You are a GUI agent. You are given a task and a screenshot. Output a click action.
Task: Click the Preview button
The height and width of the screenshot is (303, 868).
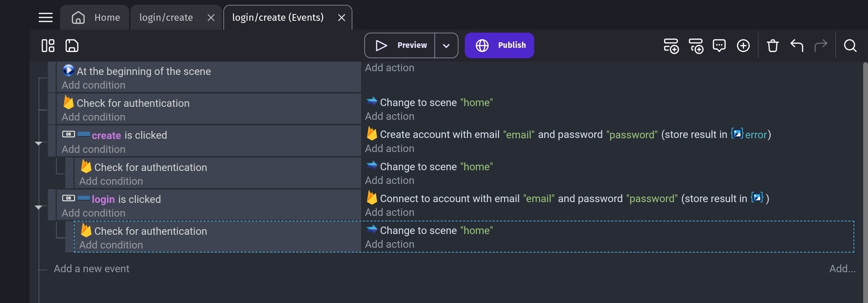pyautogui.click(x=401, y=45)
